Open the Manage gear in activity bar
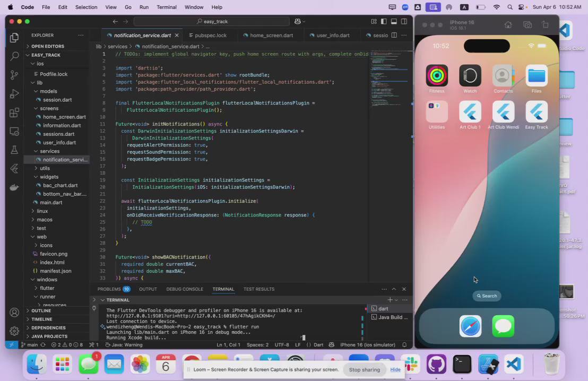This screenshot has width=588, height=381. [x=14, y=331]
